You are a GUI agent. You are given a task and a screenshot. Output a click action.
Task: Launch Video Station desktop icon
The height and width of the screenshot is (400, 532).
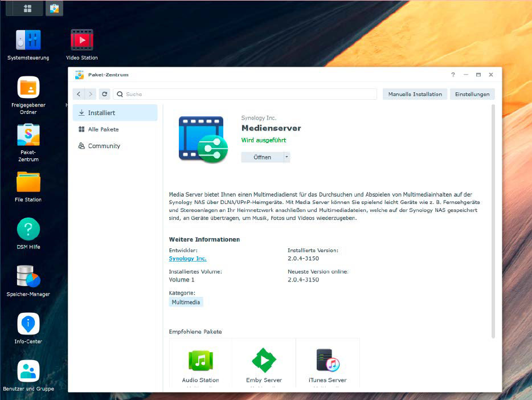pyautogui.click(x=82, y=45)
